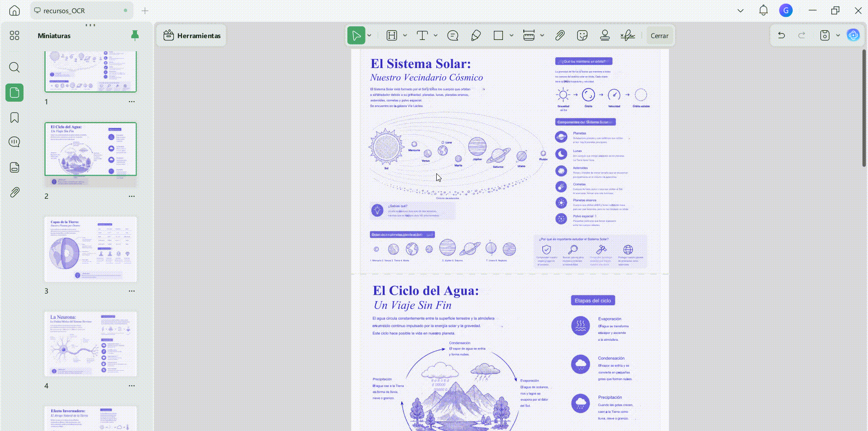Switch to the recursos_OCR tab

click(x=82, y=10)
